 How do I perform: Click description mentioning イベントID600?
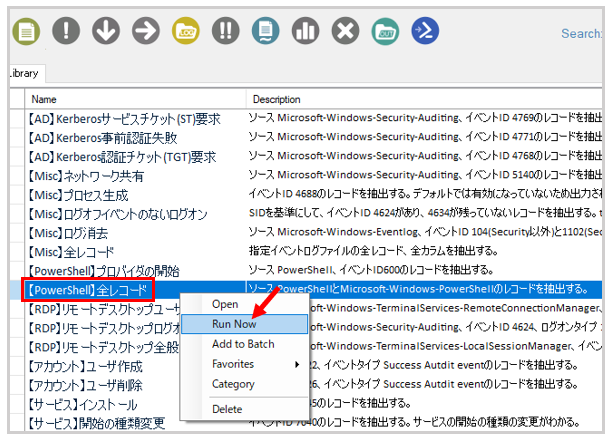pyautogui.click(x=371, y=270)
